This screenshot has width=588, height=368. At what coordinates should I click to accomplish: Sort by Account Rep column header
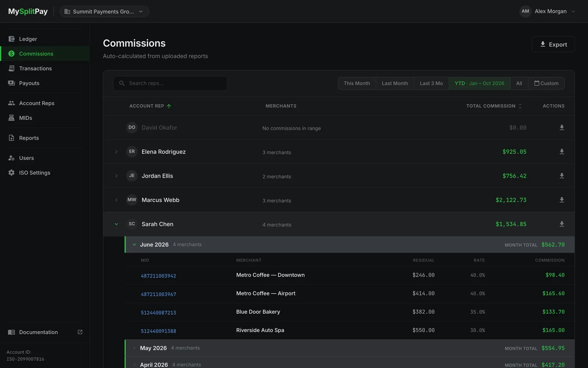point(150,106)
